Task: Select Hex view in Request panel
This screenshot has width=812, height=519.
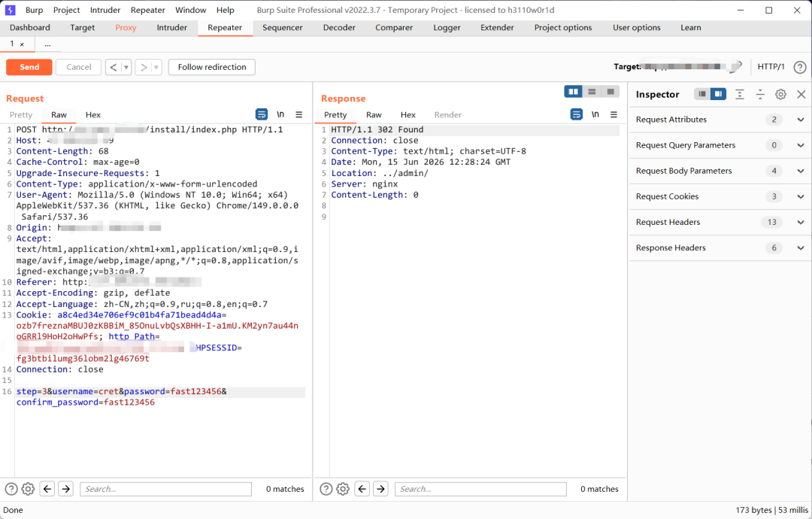Action: click(93, 115)
